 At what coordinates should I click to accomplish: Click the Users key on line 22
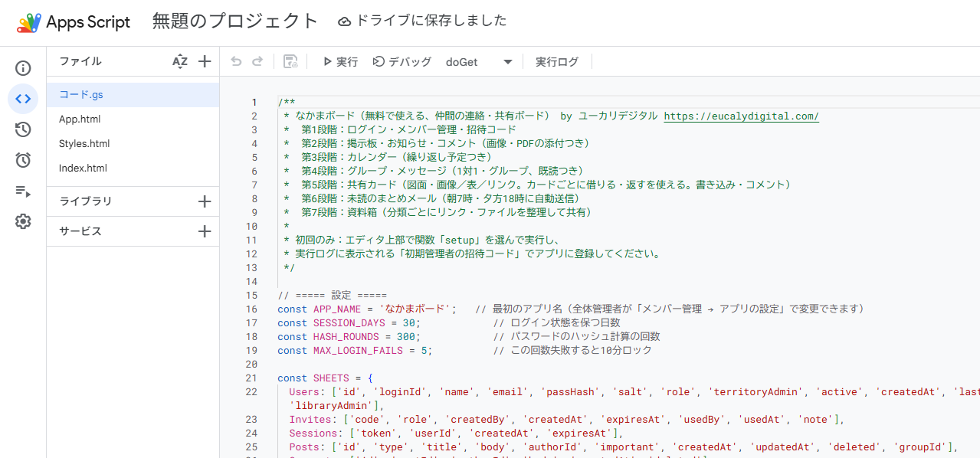click(x=304, y=392)
